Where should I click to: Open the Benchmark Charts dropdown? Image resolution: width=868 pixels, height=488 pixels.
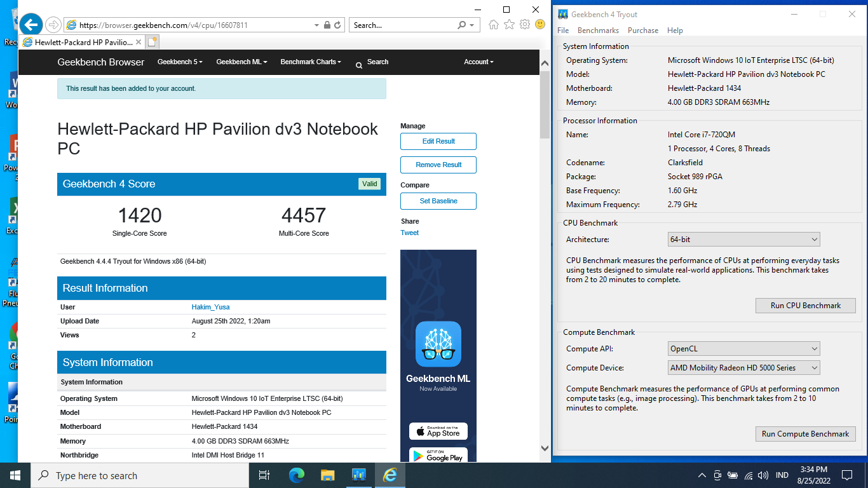(311, 62)
